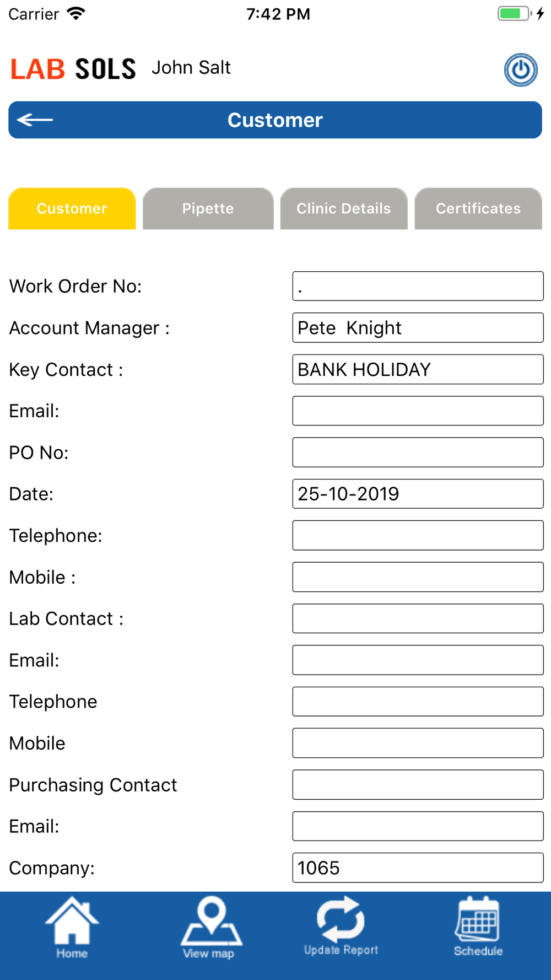Click the Purchasing Contact input
The width and height of the screenshot is (551, 980).
(x=418, y=785)
